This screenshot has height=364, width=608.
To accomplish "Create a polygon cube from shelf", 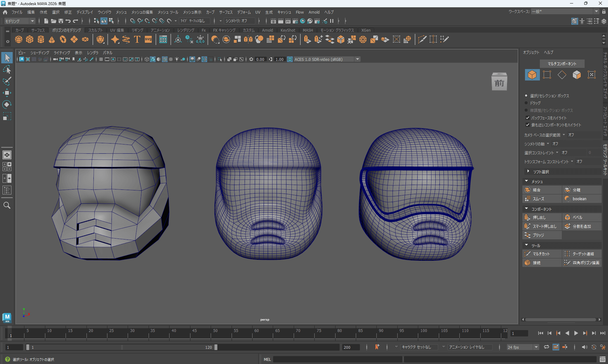I will [30, 39].
